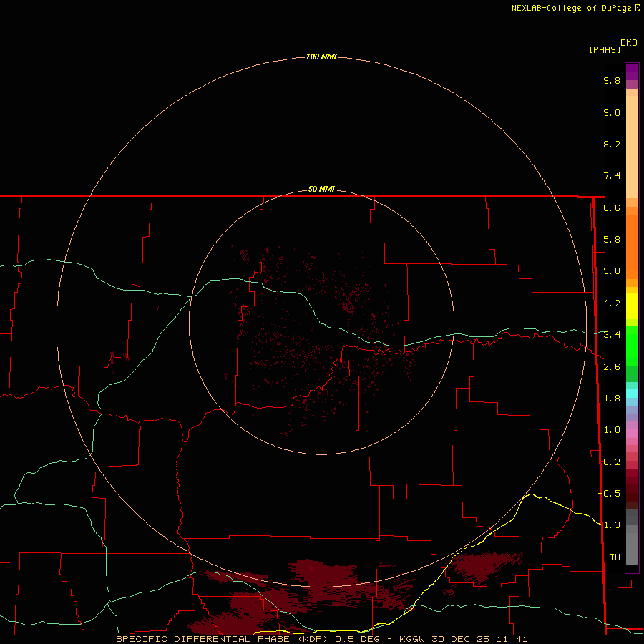Pick the cyan band of the color bar

tap(632, 393)
